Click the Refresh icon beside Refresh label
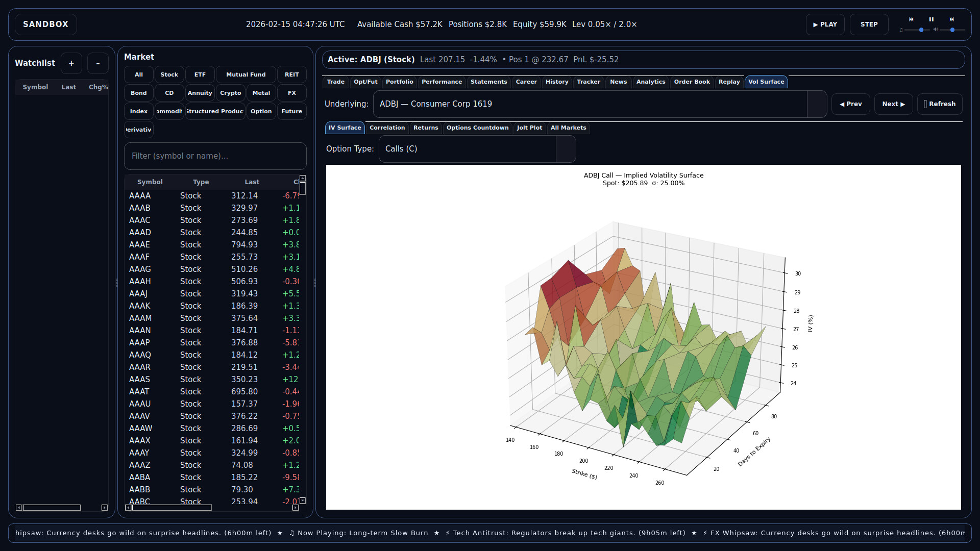 click(x=926, y=104)
